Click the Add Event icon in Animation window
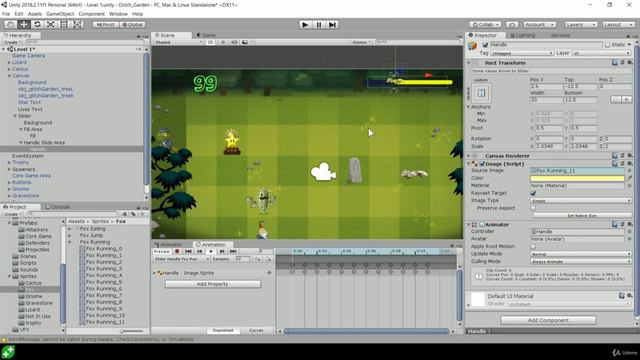The height and width of the screenshot is (360, 640). [x=269, y=259]
